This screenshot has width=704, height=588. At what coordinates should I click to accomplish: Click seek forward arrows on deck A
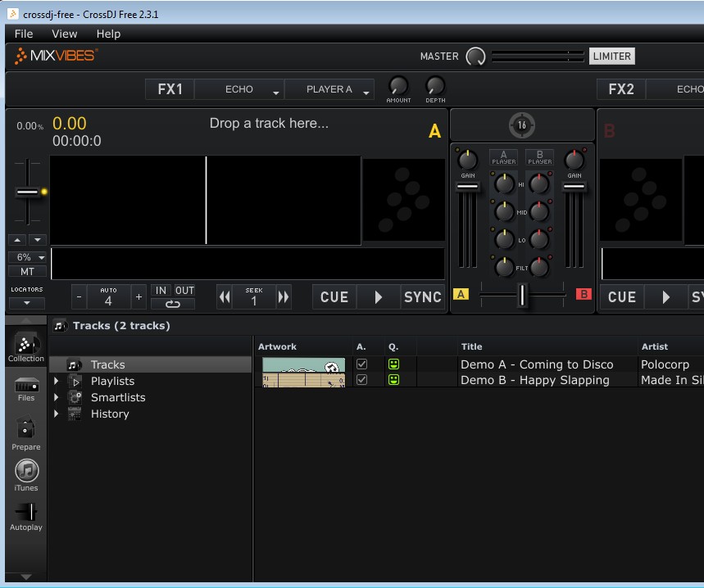284,296
